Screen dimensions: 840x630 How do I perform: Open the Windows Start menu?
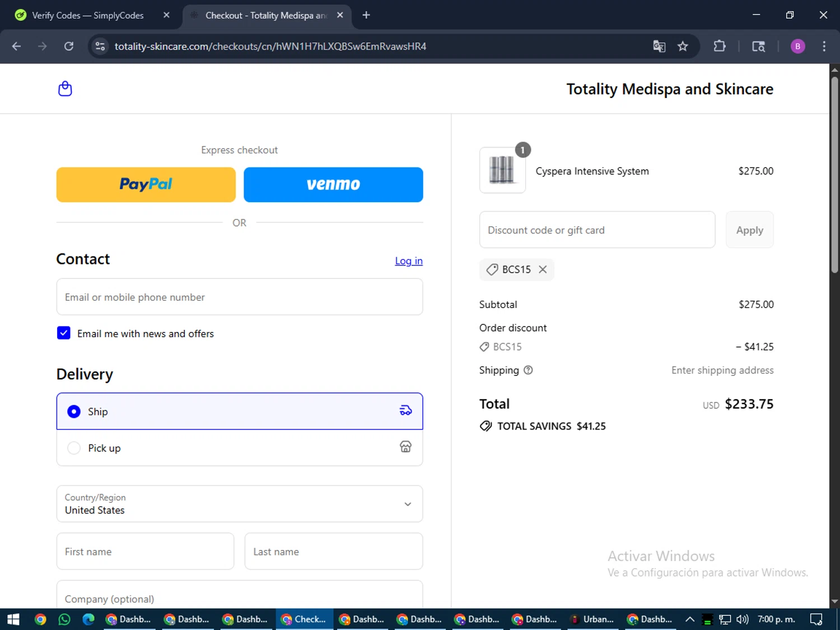tap(13, 619)
